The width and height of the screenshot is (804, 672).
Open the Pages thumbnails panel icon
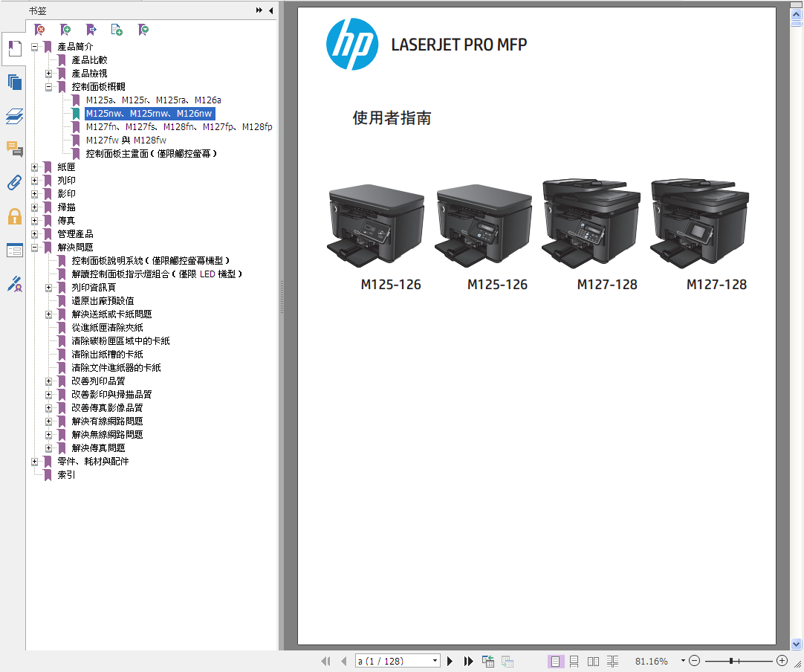14,82
